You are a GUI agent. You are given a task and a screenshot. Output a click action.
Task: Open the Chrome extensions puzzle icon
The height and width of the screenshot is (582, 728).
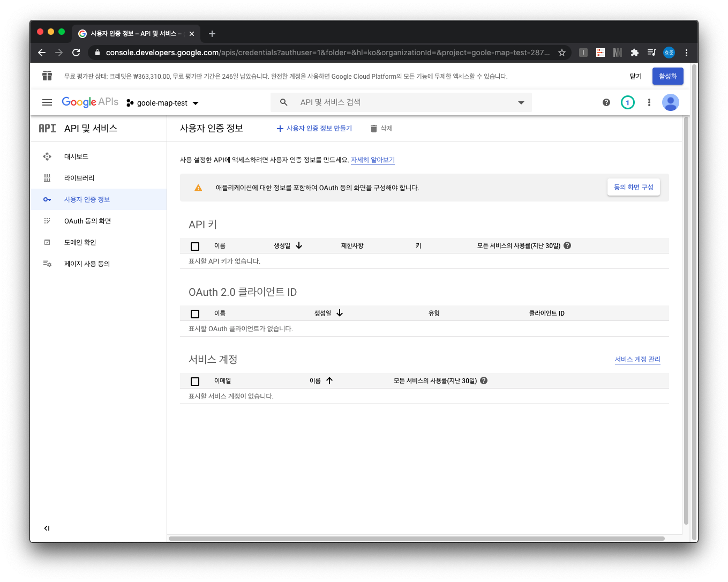pyautogui.click(x=635, y=53)
